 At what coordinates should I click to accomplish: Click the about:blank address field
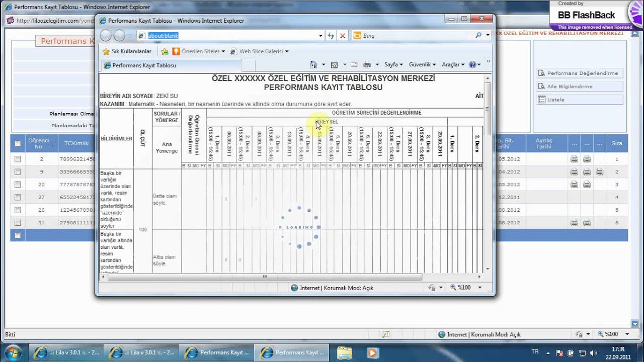[226, 36]
